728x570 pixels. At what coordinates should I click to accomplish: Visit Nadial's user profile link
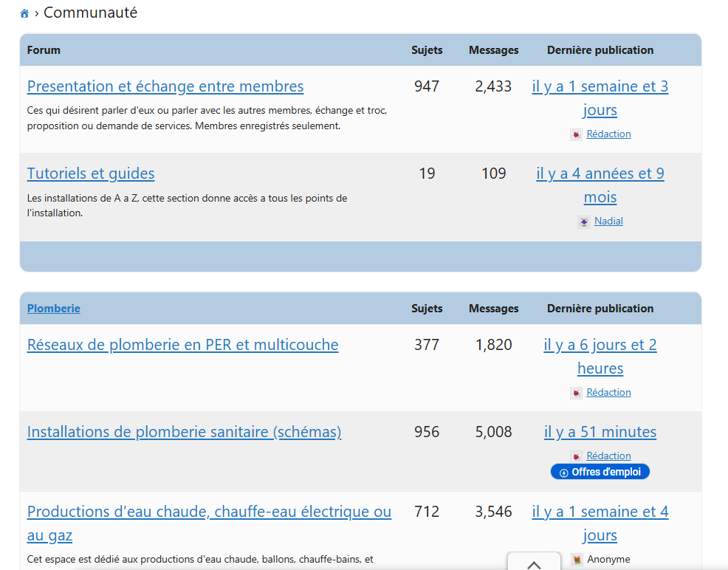click(608, 221)
